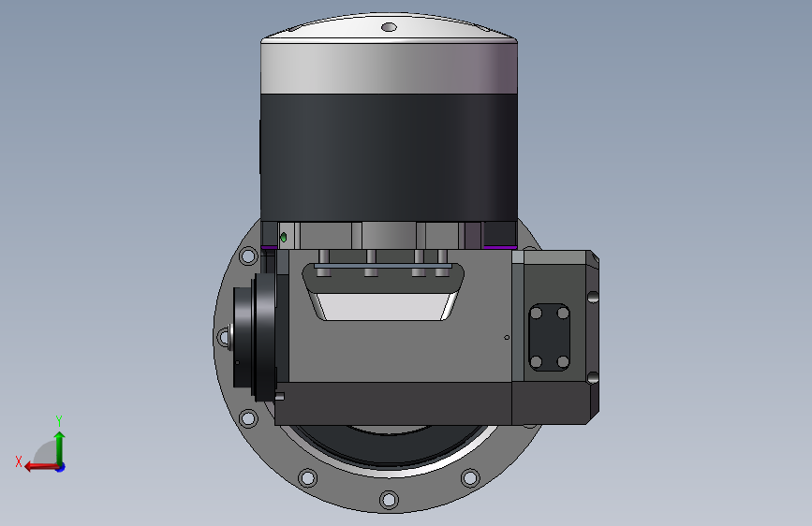Pick the center hole on the motor top
This screenshot has height=526, width=812.
[x=389, y=27]
